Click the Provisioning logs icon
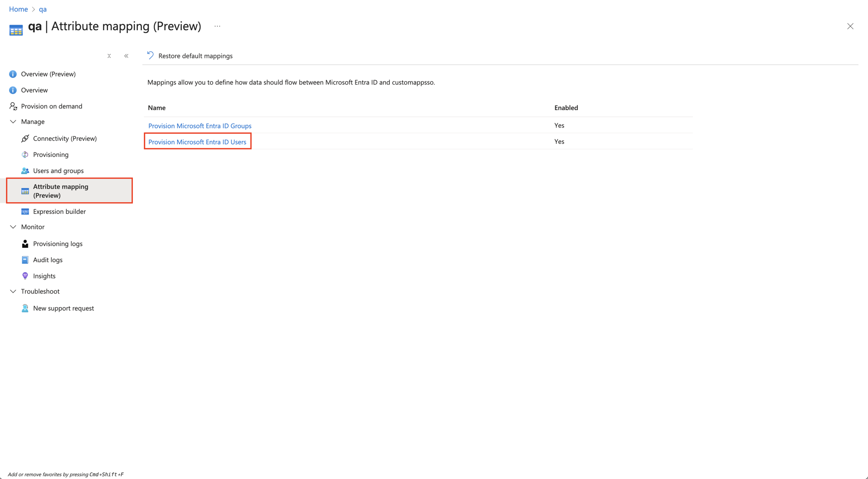 pos(25,244)
